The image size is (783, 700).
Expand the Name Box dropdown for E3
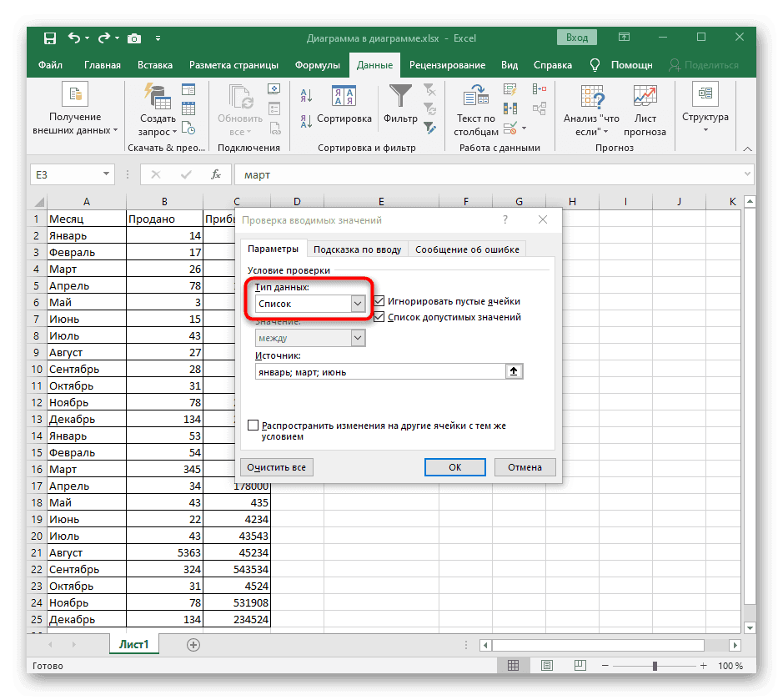pos(107,174)
